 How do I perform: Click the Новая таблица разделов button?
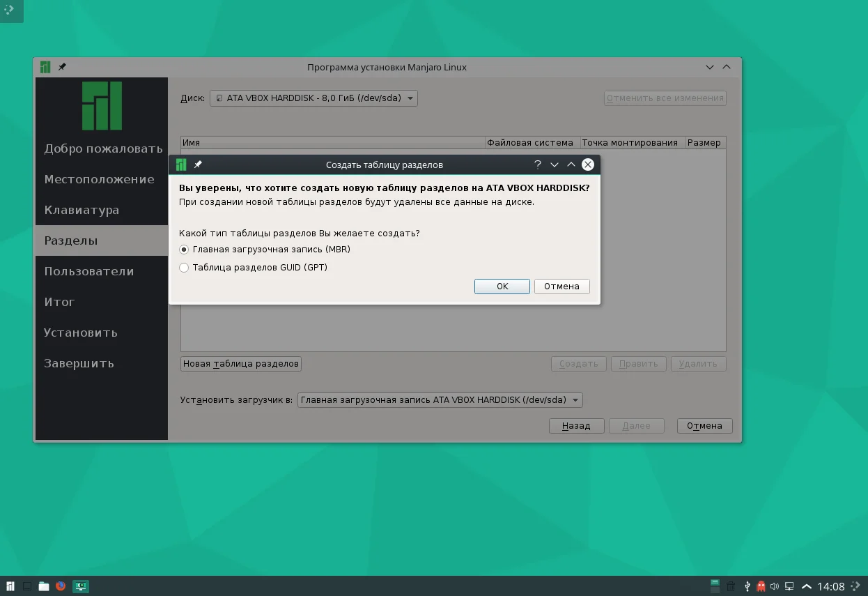[x=241, y=364]
